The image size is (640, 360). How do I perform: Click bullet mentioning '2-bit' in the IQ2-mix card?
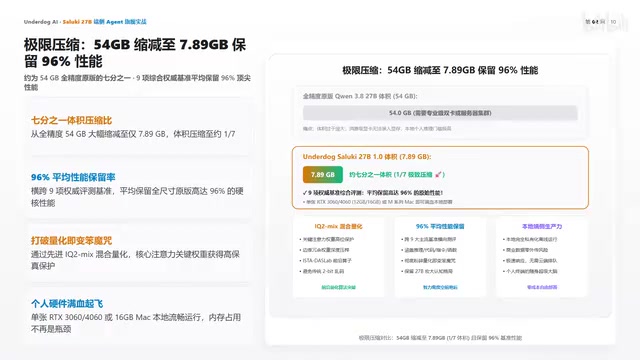pos(322,271)
